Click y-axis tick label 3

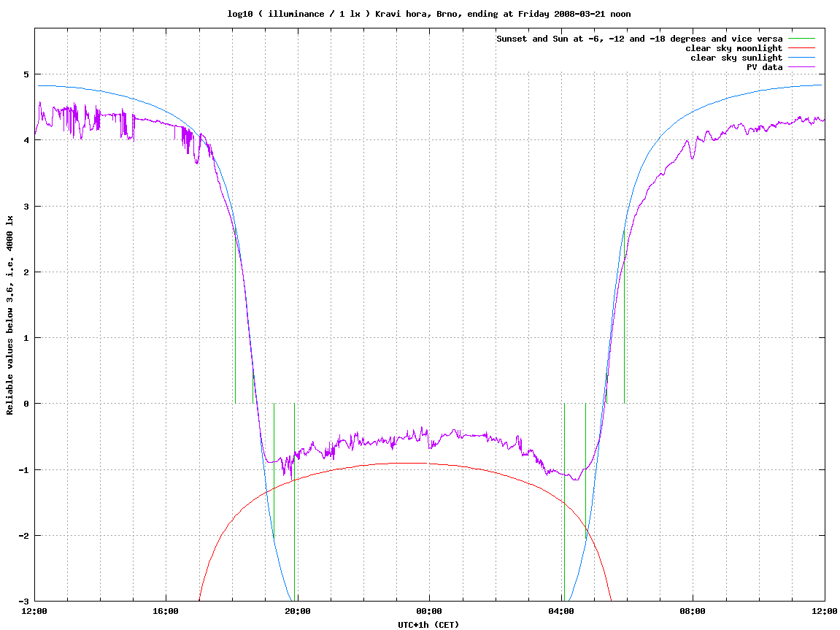26,207
